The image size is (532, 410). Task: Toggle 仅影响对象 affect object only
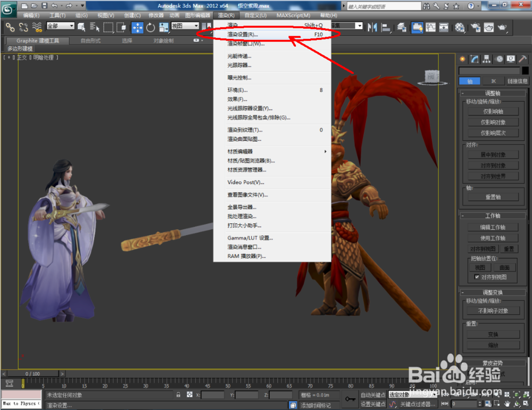coord(493,122)
